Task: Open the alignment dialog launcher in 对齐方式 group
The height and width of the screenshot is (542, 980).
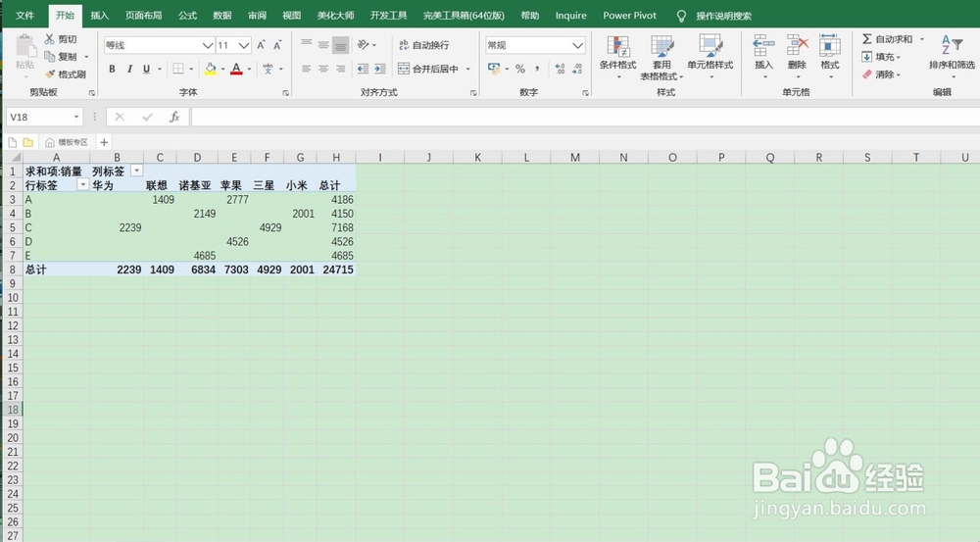Action: point(473,93)
